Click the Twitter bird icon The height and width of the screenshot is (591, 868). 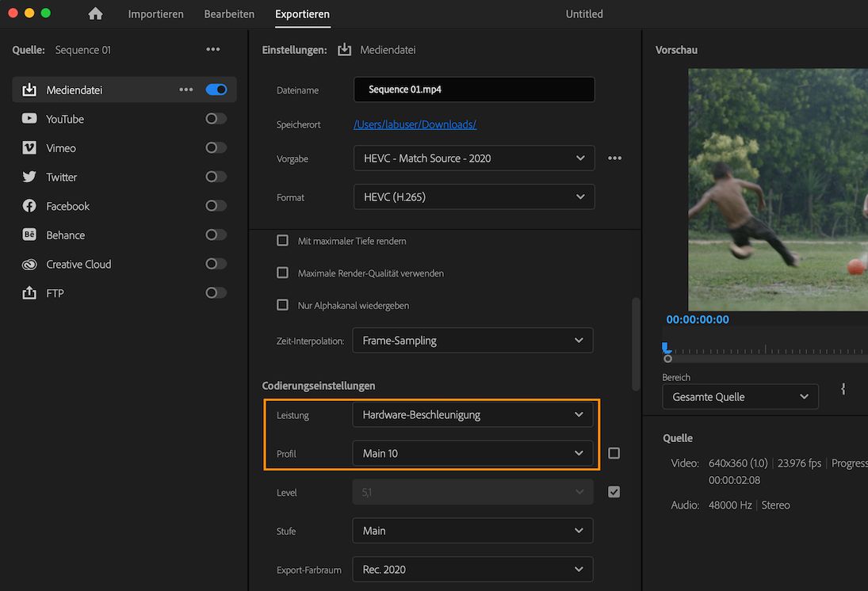[29, 177]
